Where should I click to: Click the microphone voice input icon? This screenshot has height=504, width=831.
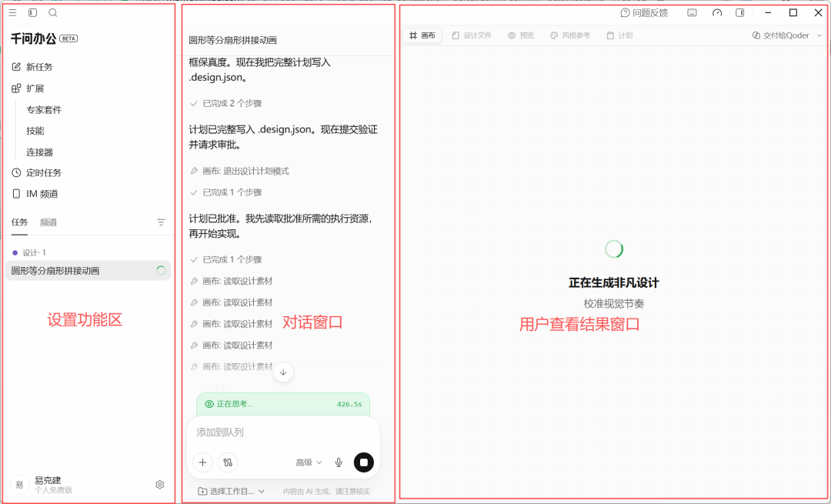(339, 462)
